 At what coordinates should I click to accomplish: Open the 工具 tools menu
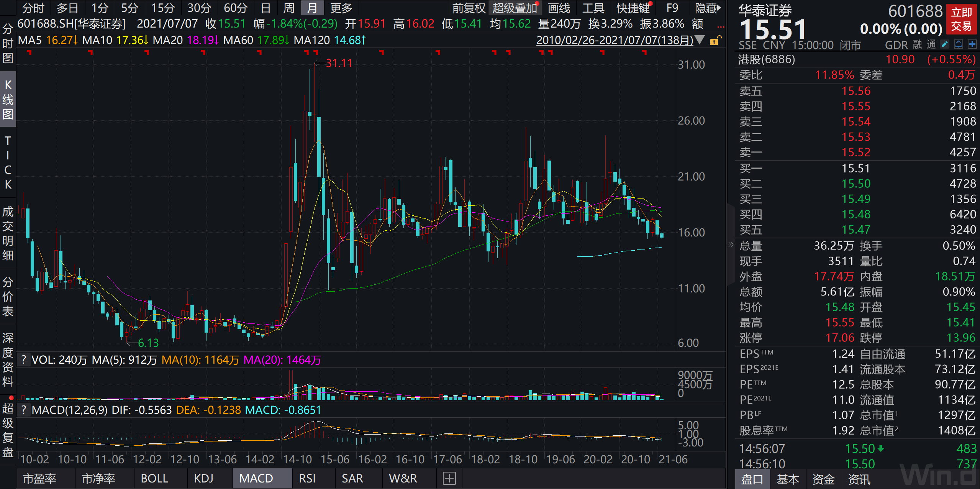(x=593, y=8)
